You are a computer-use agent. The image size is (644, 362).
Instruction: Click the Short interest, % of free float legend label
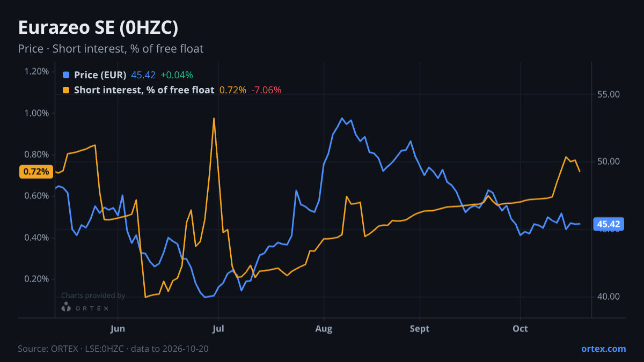click(144, 90)
